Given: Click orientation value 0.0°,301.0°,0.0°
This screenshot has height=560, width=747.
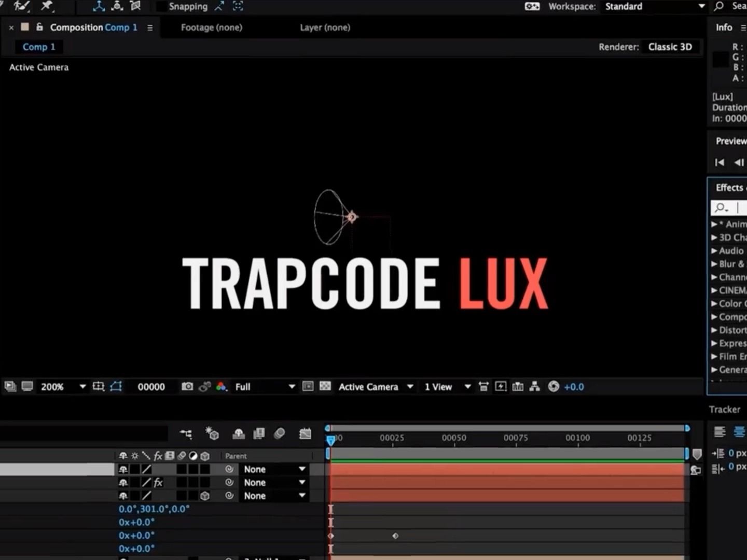Looking at the screenshot, I should coord(154,509).
